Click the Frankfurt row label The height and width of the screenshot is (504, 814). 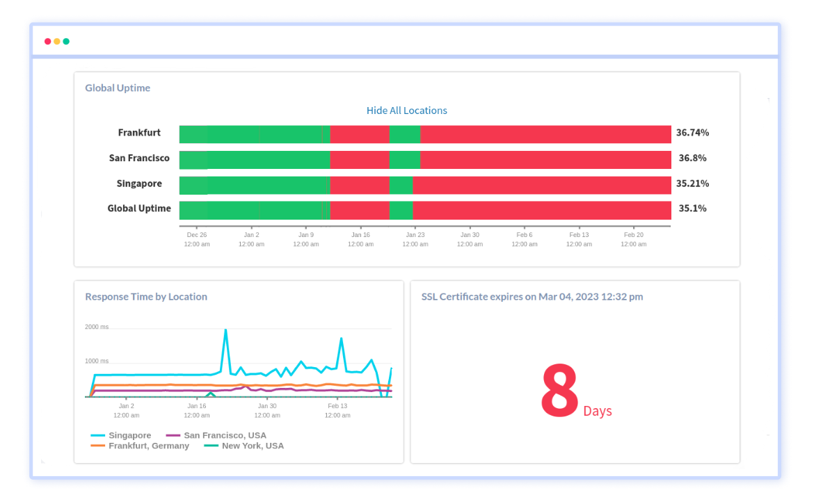click(139, 133)
